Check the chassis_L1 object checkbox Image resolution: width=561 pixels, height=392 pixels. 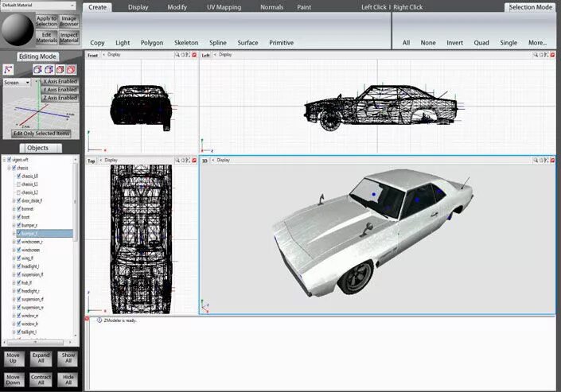(x=18, y=184)
